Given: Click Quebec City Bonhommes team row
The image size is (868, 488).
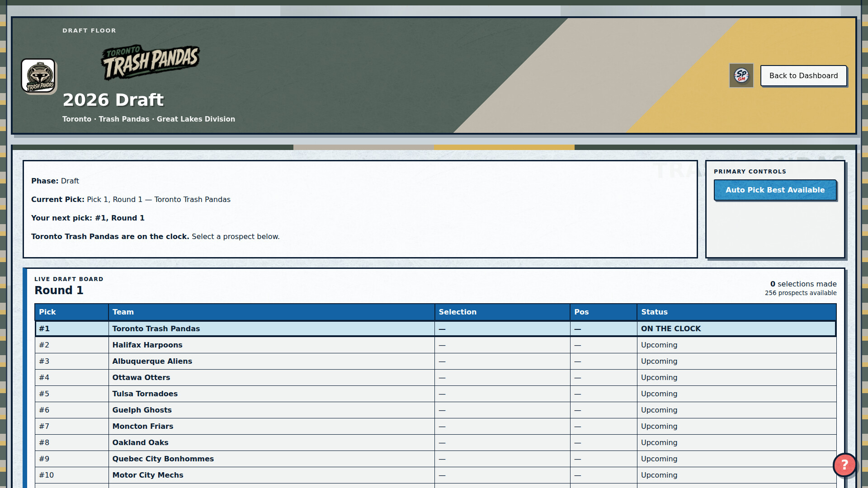Looking at the screenshot, I should pos(435,459).
